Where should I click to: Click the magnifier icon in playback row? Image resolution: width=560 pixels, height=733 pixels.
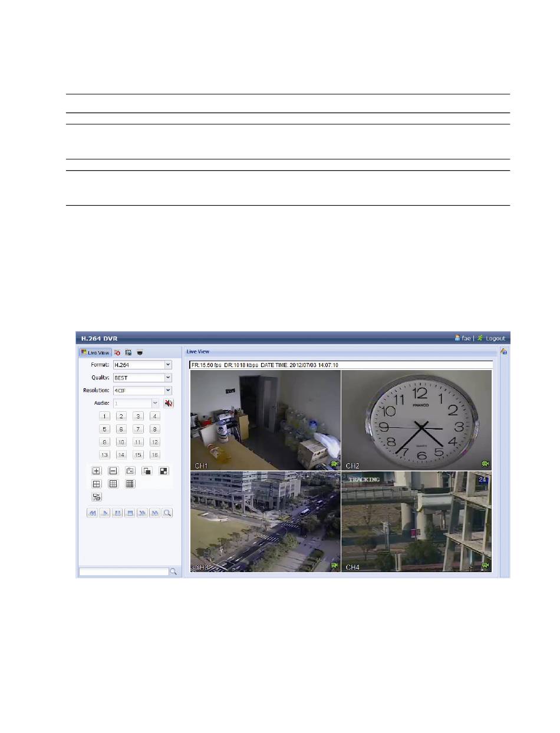point(167,513)
